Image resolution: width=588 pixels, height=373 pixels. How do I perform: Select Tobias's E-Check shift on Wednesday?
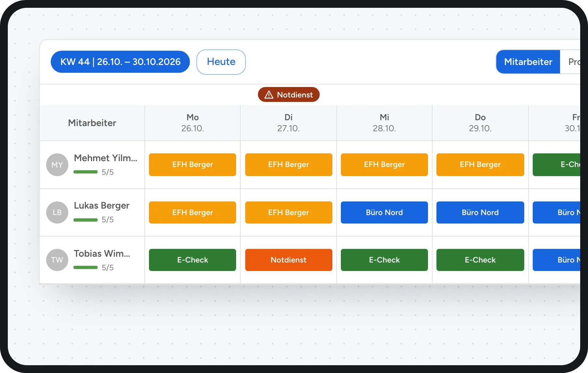384,260
